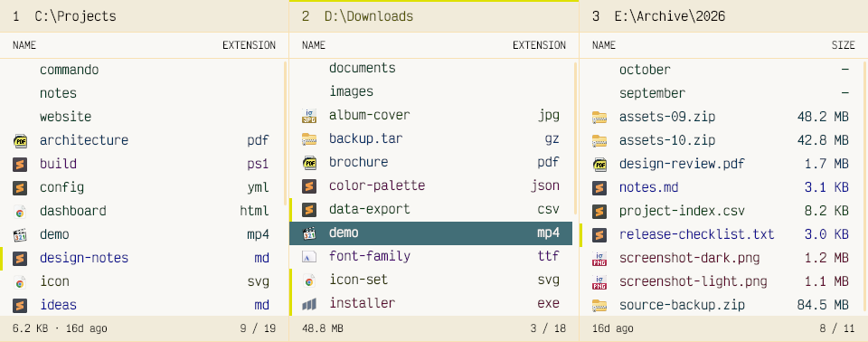Select the design-notes file name
Viewport: 868px width, 342px height.
pos(84,258)
